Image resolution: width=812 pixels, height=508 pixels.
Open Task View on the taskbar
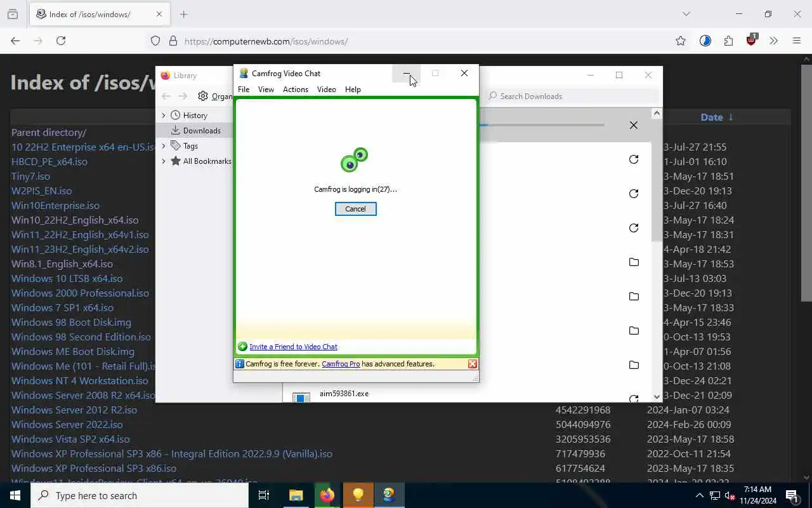coord(264,495)
